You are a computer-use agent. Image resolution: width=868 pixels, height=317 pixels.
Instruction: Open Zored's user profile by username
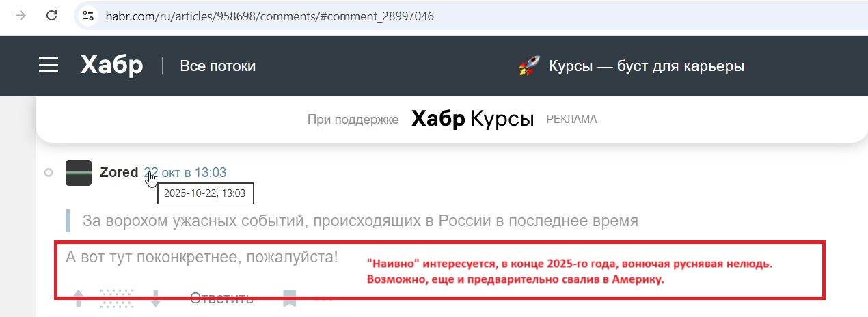pos(119,172)
